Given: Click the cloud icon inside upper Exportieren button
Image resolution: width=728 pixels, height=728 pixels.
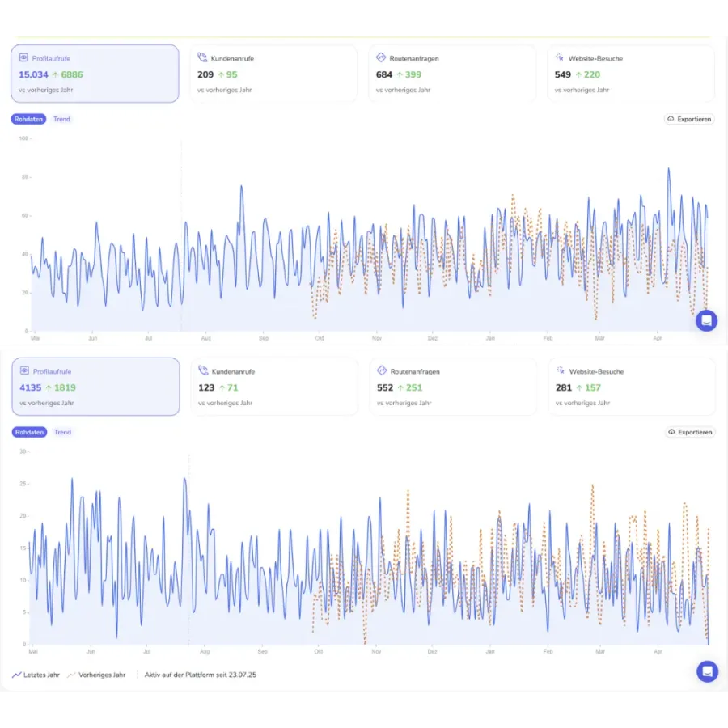Looking at the screenshot, I should pyautogui.click(x=671, y=119).
